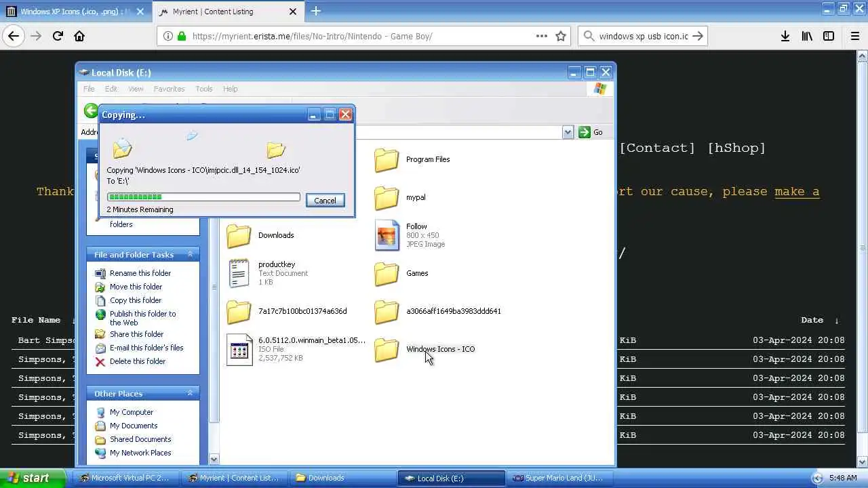This screenshot has height=488, width=868.
Task: Click the Go button in Explorer
Action: (591, 132)
